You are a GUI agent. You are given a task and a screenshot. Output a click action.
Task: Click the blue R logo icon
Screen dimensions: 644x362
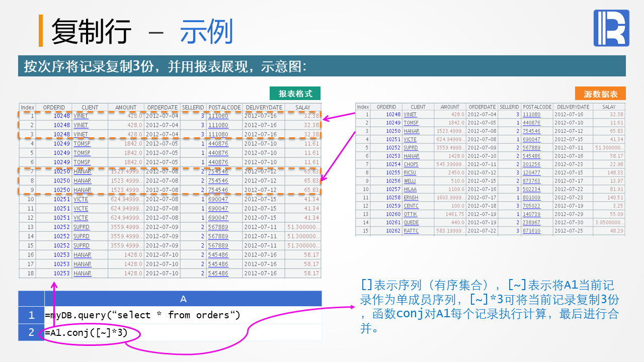[611, 28]
